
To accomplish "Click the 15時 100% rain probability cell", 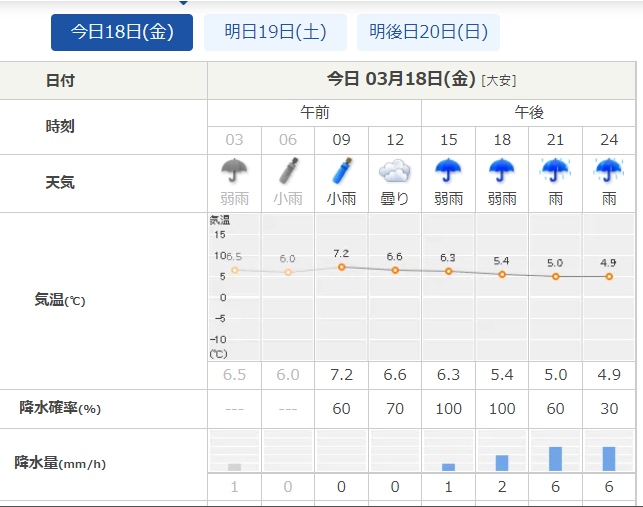I will 449,409.
